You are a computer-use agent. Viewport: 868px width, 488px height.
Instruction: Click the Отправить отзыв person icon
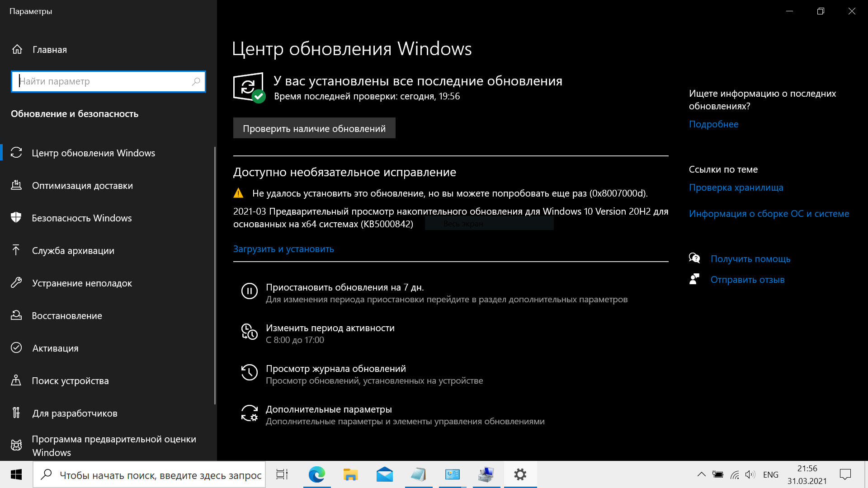tap(694, 279)
